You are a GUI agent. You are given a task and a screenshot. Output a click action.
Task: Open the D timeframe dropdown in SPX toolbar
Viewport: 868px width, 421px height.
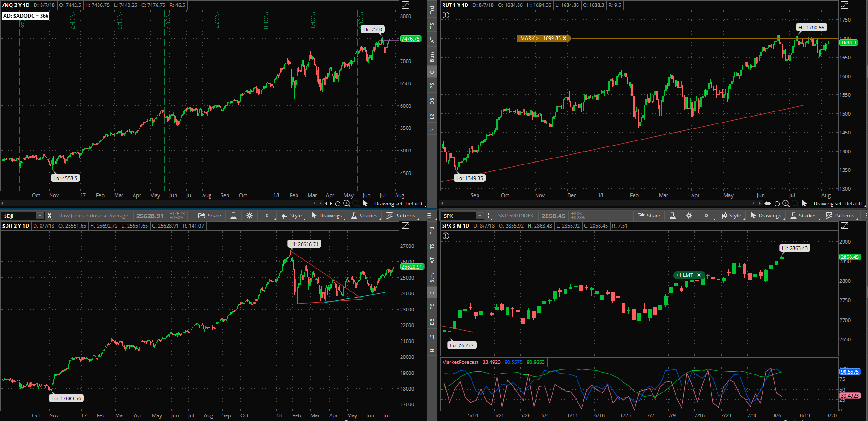point(706,216)
